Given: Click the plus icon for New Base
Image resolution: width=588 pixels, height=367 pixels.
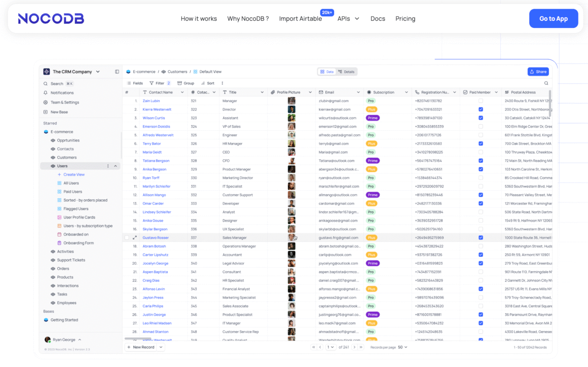Looking at the screenshot, I should pyautogui.click(x=46, y=112).
